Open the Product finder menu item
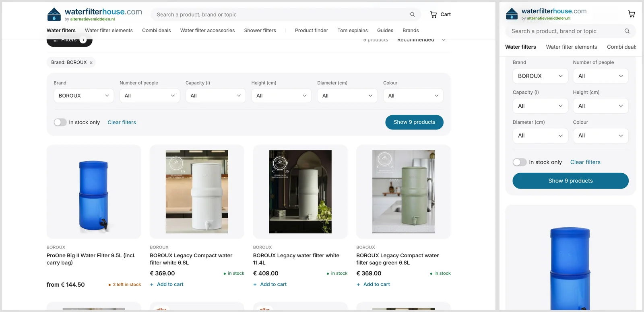Image resolution: width=644 pixels, height=312 pixels. 312,31
